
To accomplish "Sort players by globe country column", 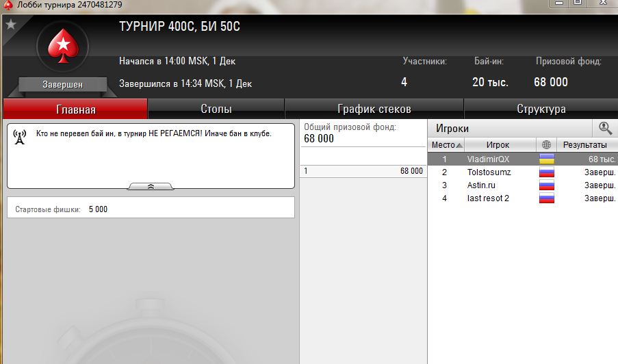I will coord(546,144).
